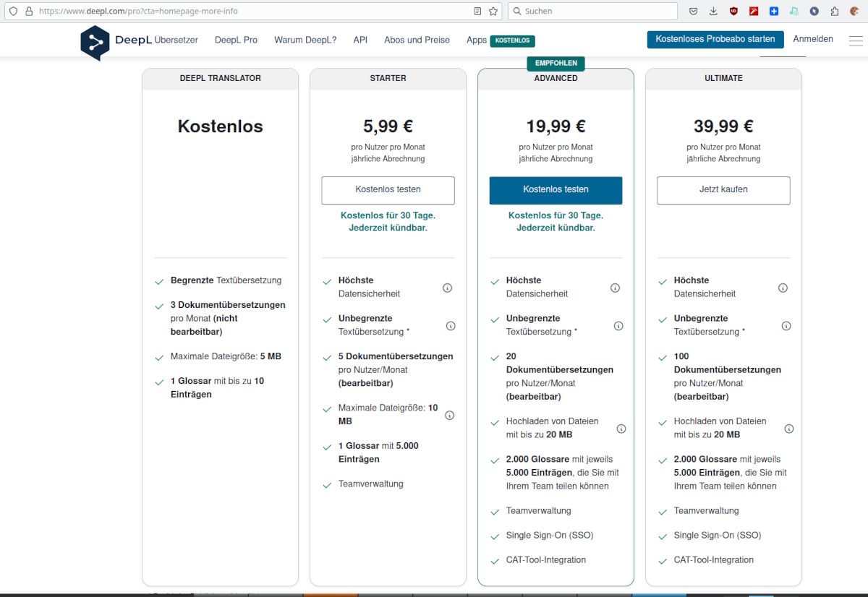The width and height of the screenshot is (868, 597).
Task: Open uBlock Origin extension icon
Action: click(x=733, y=11)
